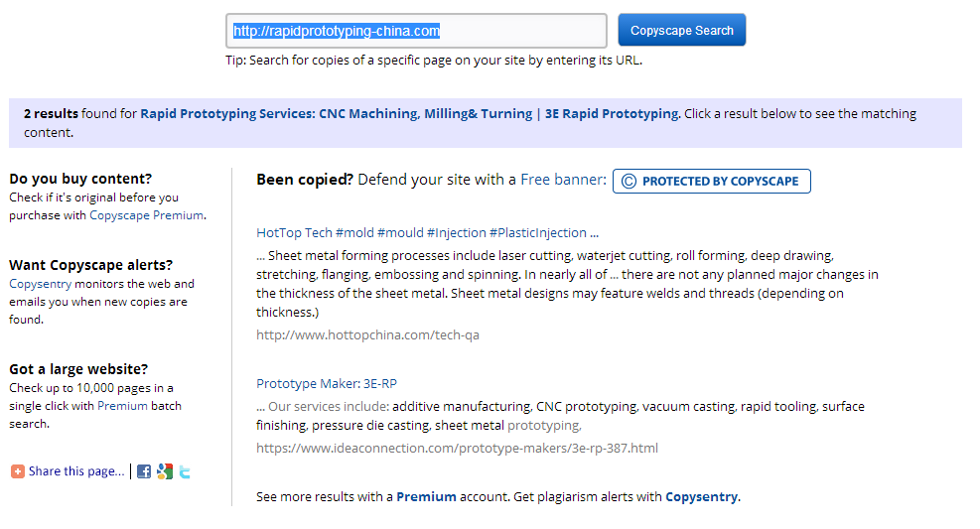Open the Protected by Copyscape banner

click(x=712, y=181)
